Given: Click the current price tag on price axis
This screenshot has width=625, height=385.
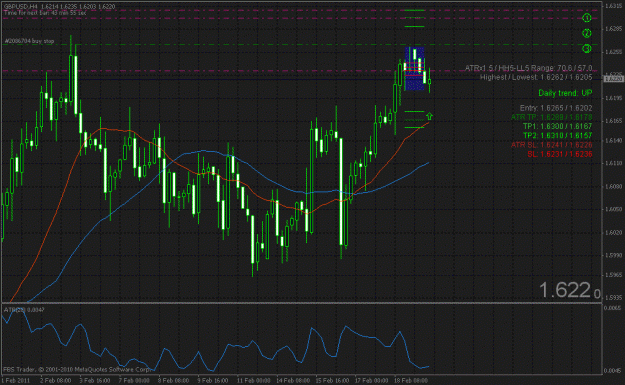Looking at the screenshot, I should point(613,79).
